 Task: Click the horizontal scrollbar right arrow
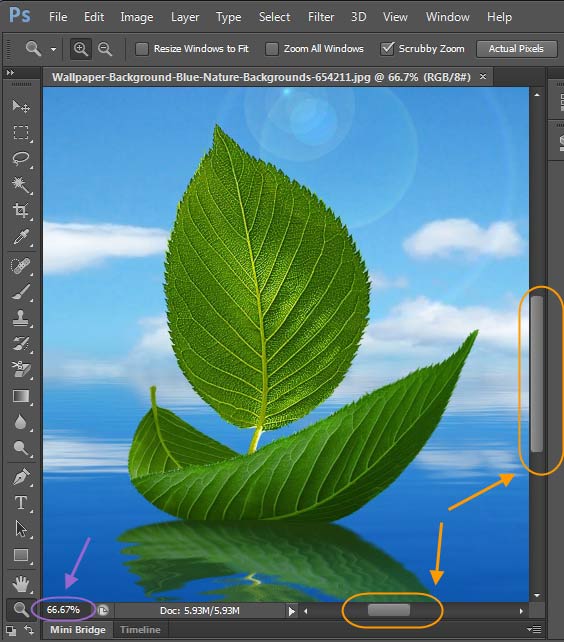pos(521,611)
